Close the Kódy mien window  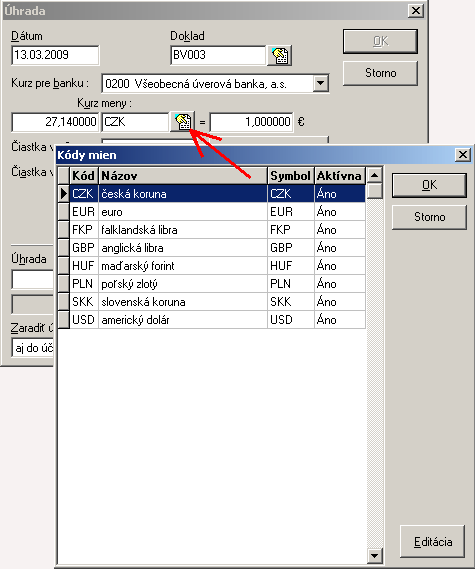point(463,155)
